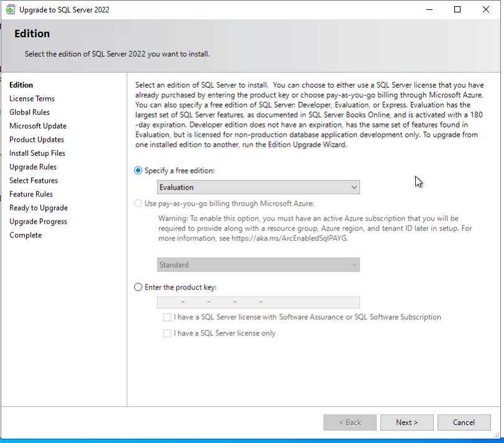Open the free edition dropdown showing Evaluation
Viewport: 504px width, 443px height.
click(258, 187)
